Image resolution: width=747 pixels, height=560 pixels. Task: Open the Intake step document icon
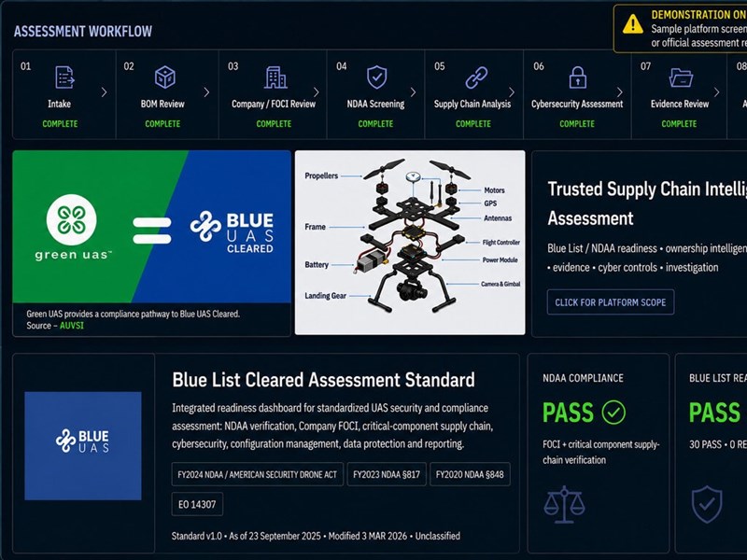64,77
